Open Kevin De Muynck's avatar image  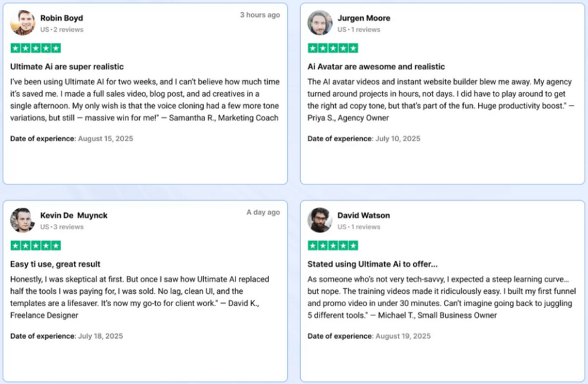click(23, 220)
